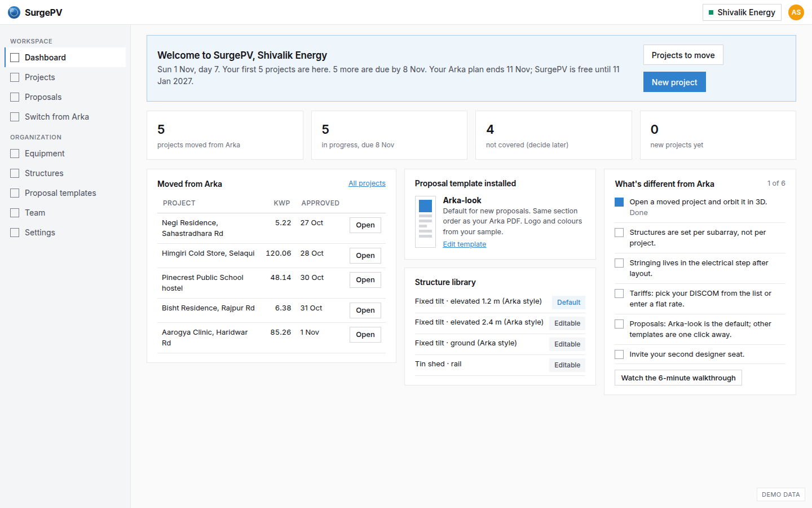This screenshot has height=508, width=812.
Task: Check 'Stringing lives in the electrical step' item
Action: 619,263
